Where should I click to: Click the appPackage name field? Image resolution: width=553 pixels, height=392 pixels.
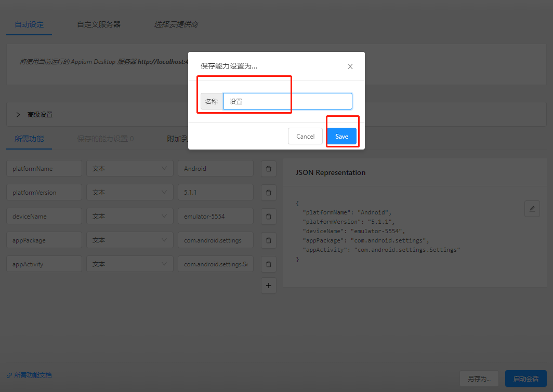(x=44, y=240)
